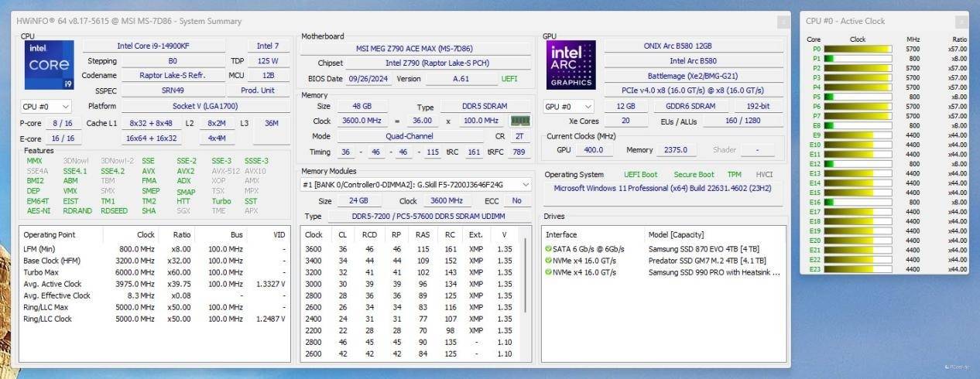The height and width of the screenshot is (379, 980).
Task: Click the Samsung 990 PRO drive status icon
Action: coord(548,272)
